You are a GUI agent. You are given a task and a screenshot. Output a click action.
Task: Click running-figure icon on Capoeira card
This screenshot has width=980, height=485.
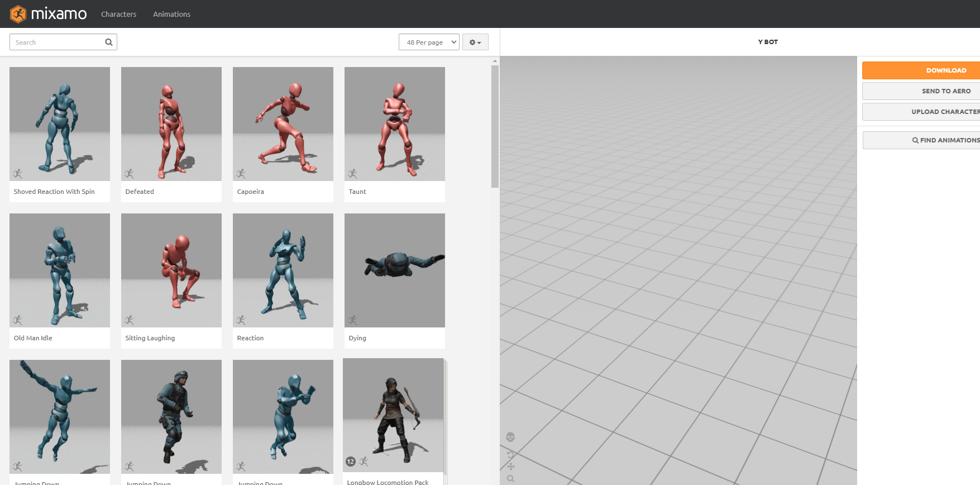tap(241, 173)
